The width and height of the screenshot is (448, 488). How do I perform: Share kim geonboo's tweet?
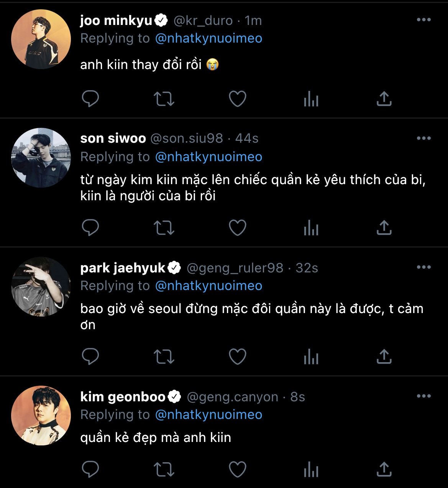384,469
